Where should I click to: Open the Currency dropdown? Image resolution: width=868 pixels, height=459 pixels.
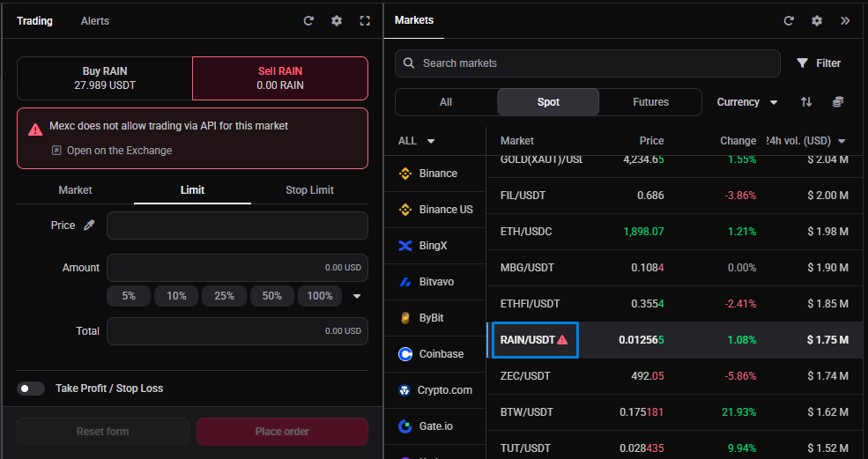pyautogui.click(x=746, y=102)
